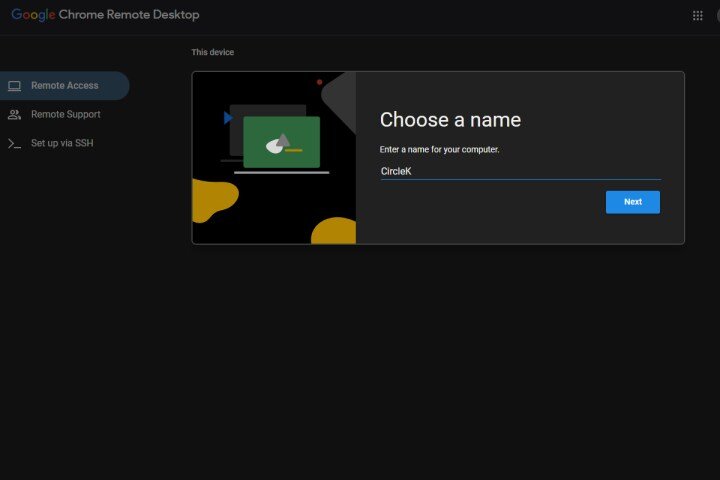Viewport: 720px width, 480px height.
Task: Select the Remote Support people icon
Action: point(14,114)
